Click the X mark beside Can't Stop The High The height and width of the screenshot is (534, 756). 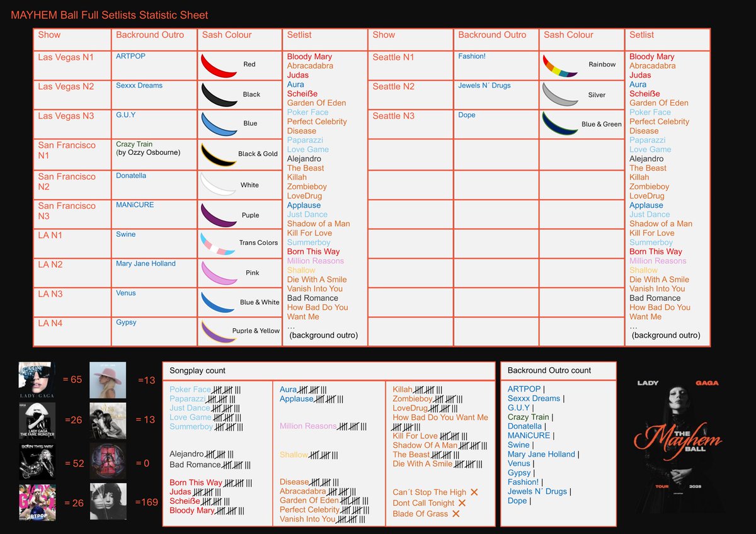474,492
